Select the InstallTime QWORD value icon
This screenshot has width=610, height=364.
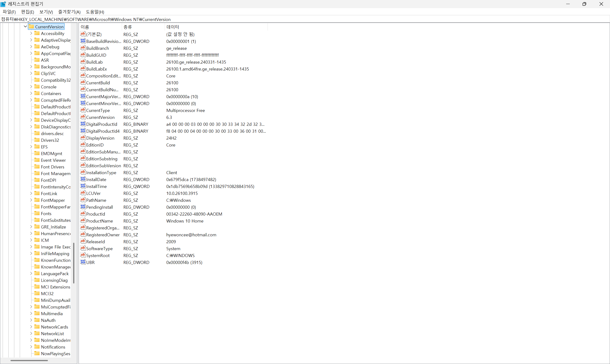(x=83, y=186)
